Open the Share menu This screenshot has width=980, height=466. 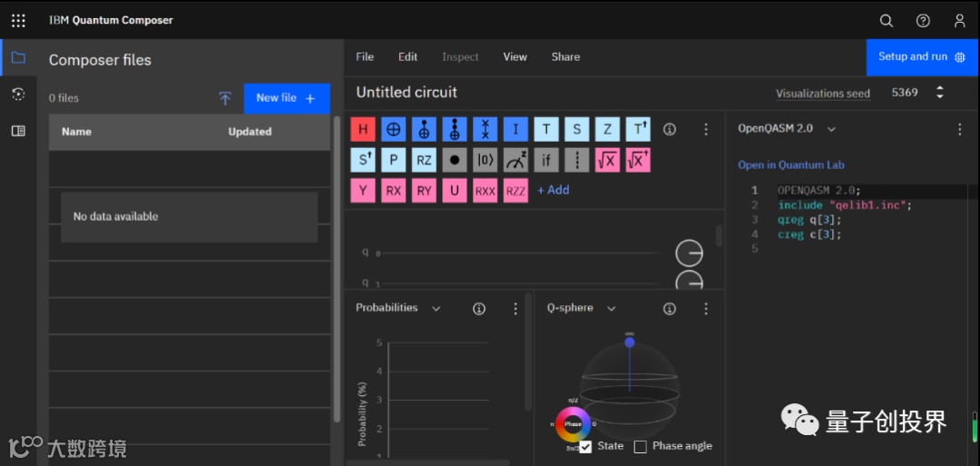[x=565, y=57]
